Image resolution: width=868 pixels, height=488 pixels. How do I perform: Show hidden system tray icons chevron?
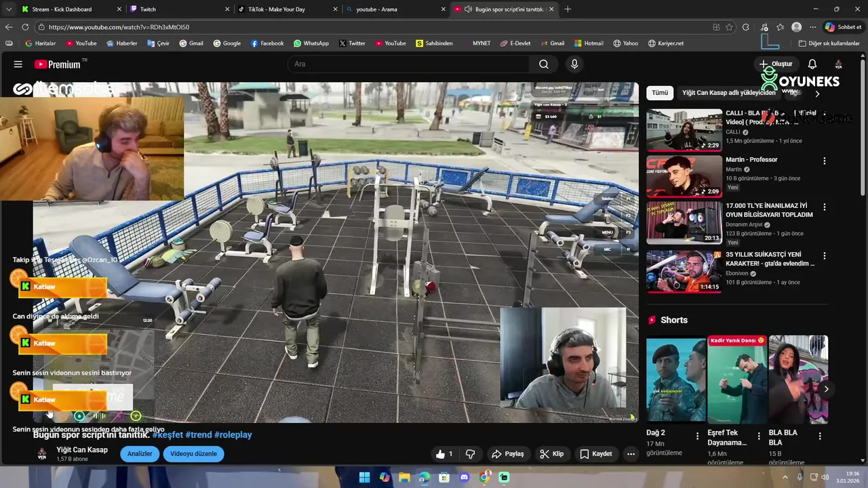(785, 477)
